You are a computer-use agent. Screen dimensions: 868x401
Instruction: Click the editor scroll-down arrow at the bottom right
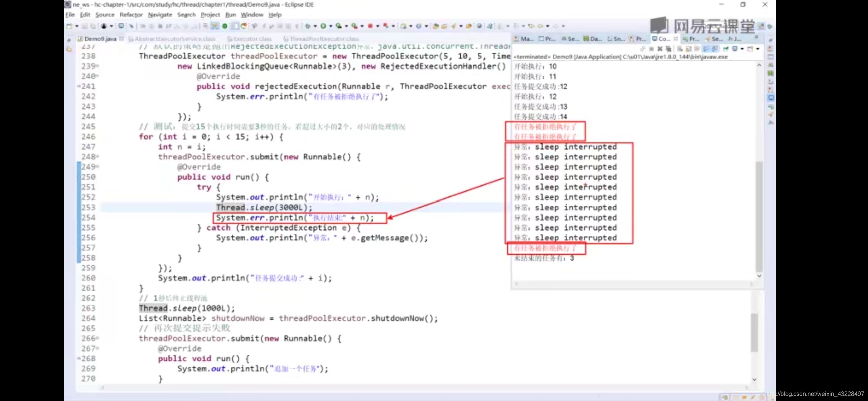pos(754,379)
